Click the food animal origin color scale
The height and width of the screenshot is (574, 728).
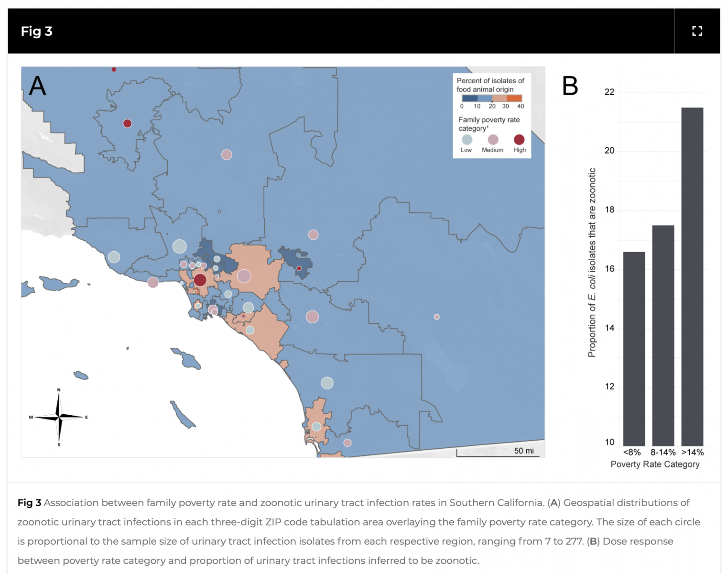492,98
